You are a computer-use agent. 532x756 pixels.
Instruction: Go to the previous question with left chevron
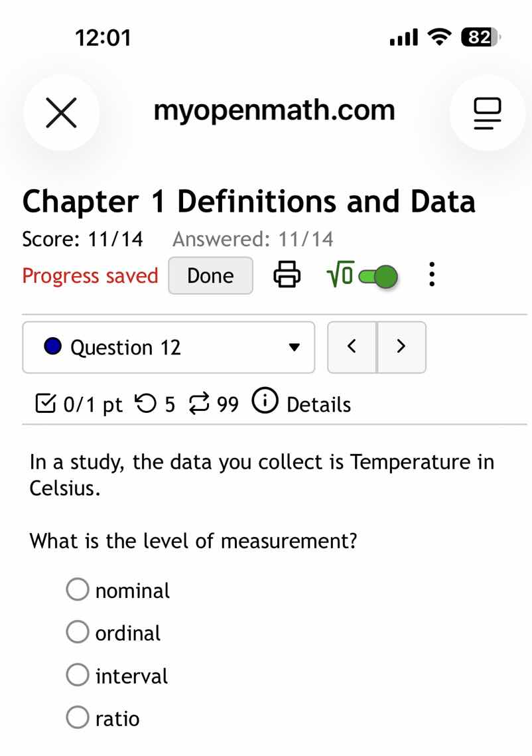(352, 346)
